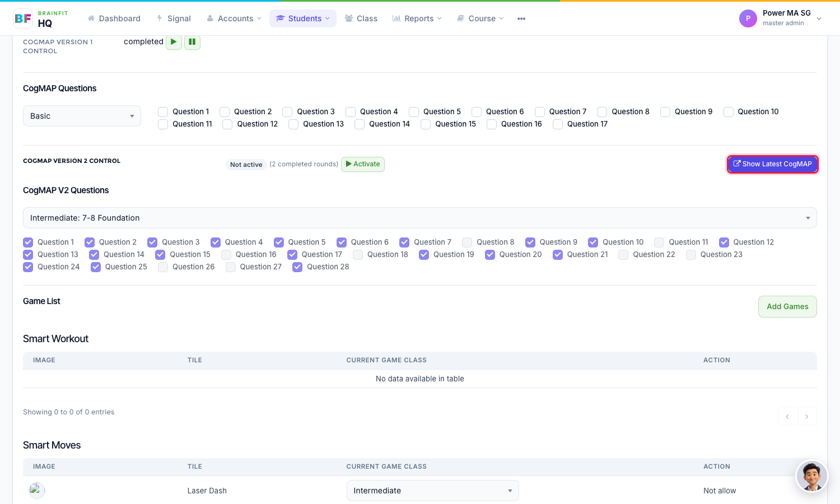Go to the next page of Smart Workout table
The image size is (840, 504).
[807, 416]
